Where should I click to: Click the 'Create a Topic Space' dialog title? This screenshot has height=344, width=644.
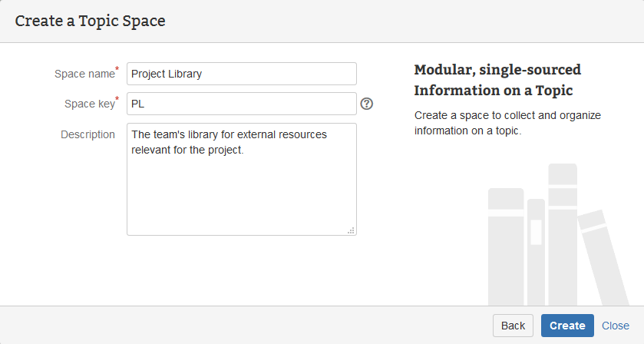(x=90, y=21)
